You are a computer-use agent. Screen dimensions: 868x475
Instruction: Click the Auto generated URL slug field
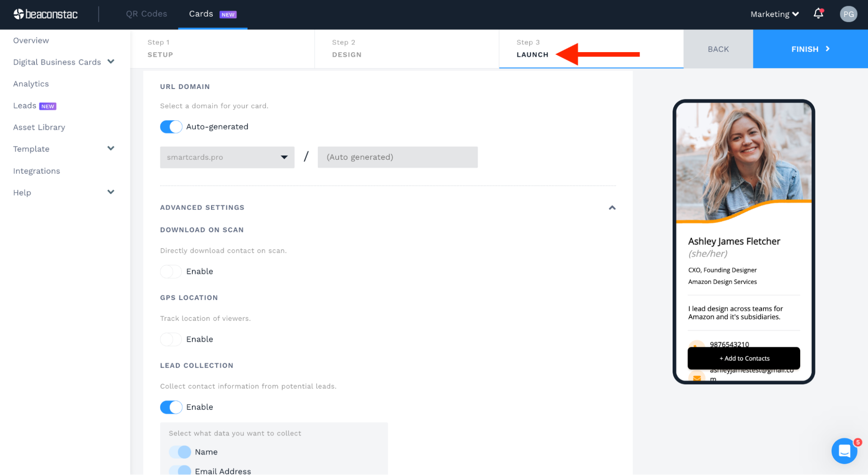click(x=398, y=157)
